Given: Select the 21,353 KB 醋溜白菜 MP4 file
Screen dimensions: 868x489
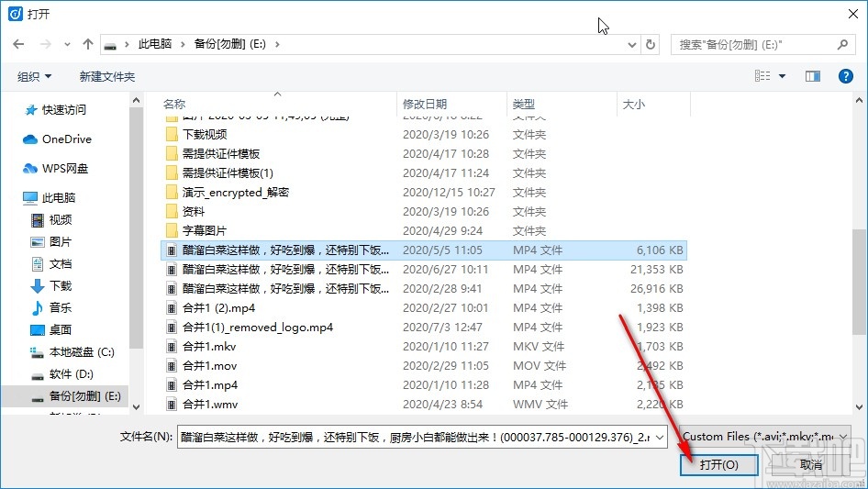Looking at the screenshot, I should pos(424,269).
